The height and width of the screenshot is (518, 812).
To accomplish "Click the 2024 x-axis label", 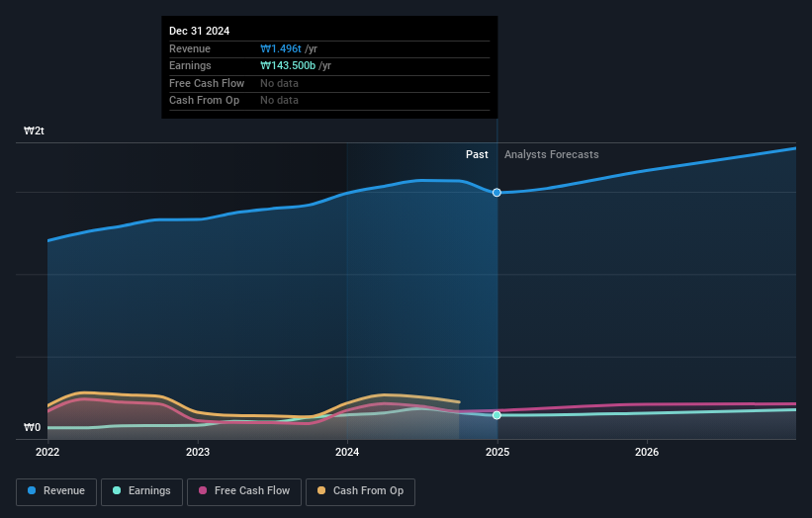I will 347,453.
